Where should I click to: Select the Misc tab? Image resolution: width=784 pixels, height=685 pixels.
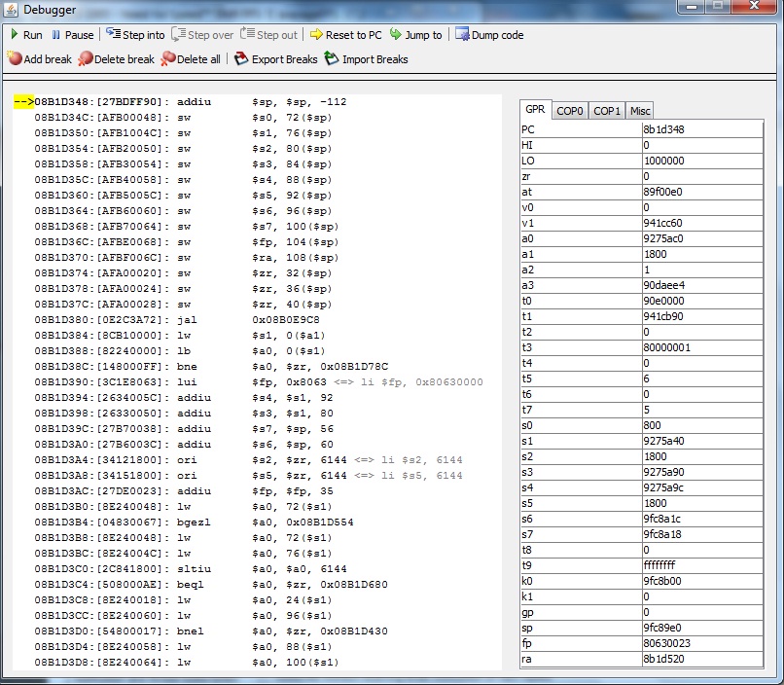tap(639, 111)
